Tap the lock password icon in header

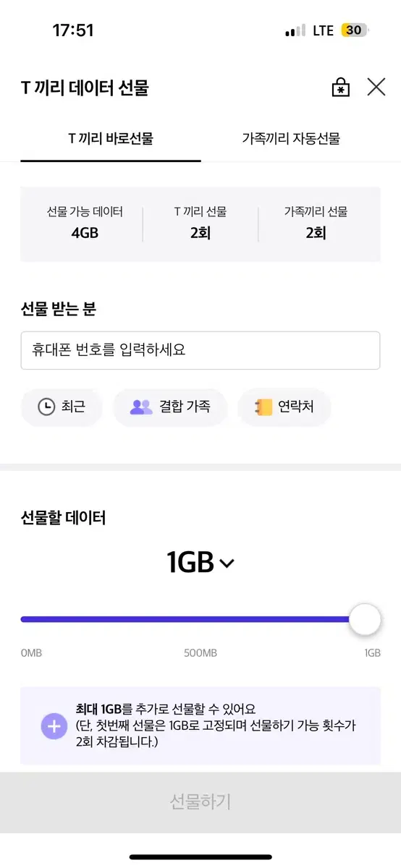(340, 88)
